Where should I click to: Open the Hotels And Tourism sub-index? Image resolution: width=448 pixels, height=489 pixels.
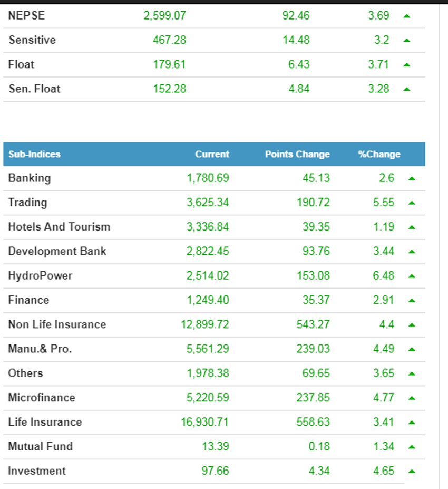[59, 227]
